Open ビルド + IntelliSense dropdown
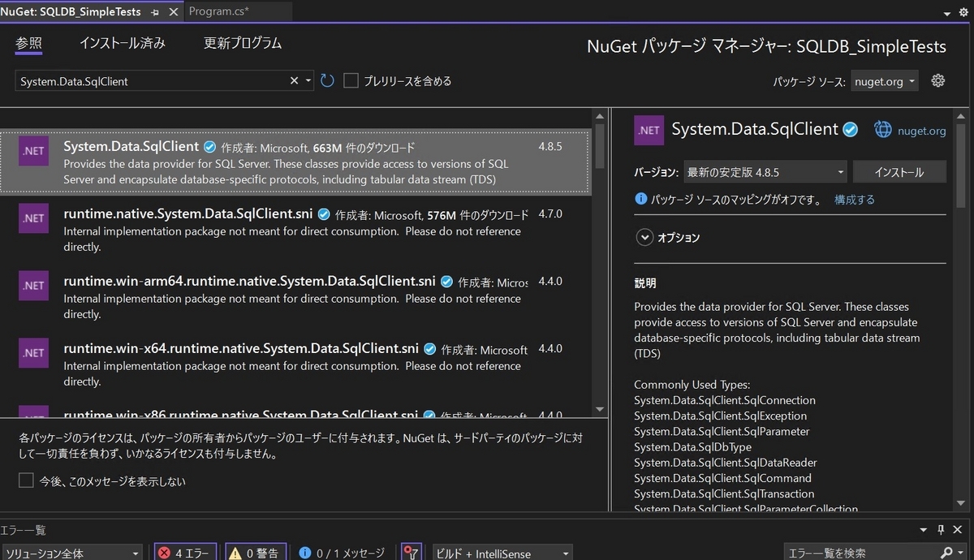Screen dimensions: 974x560 [x=502, y=553]
